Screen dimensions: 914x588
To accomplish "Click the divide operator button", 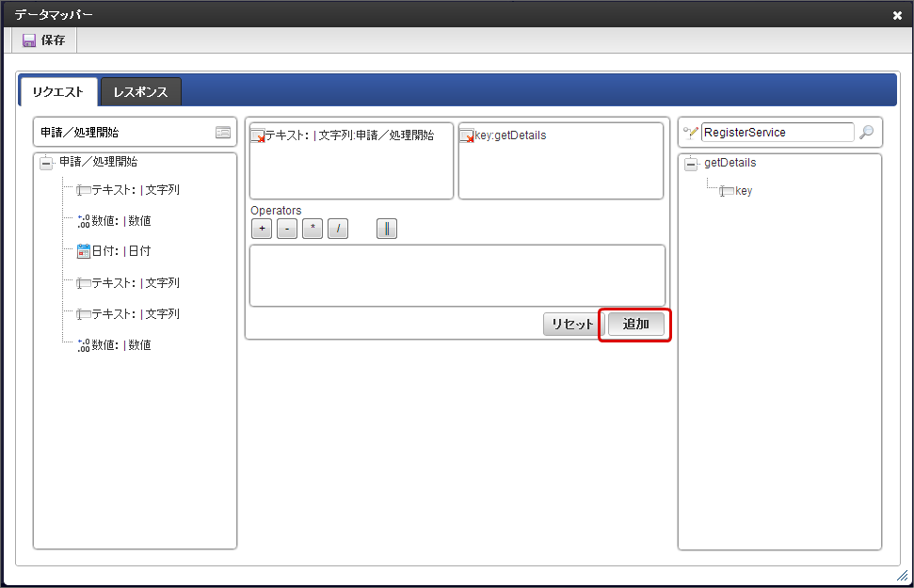I will pyautogui.click(x=338, y=229).
